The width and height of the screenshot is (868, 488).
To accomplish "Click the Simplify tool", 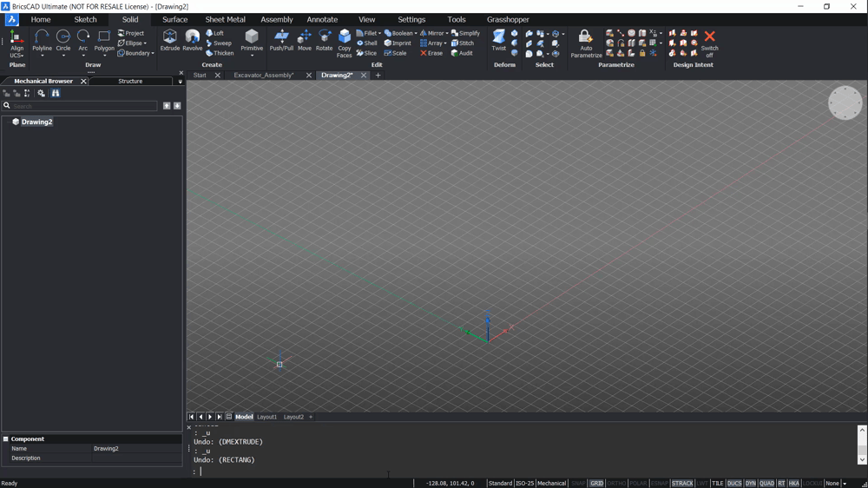I will point(465,33).
